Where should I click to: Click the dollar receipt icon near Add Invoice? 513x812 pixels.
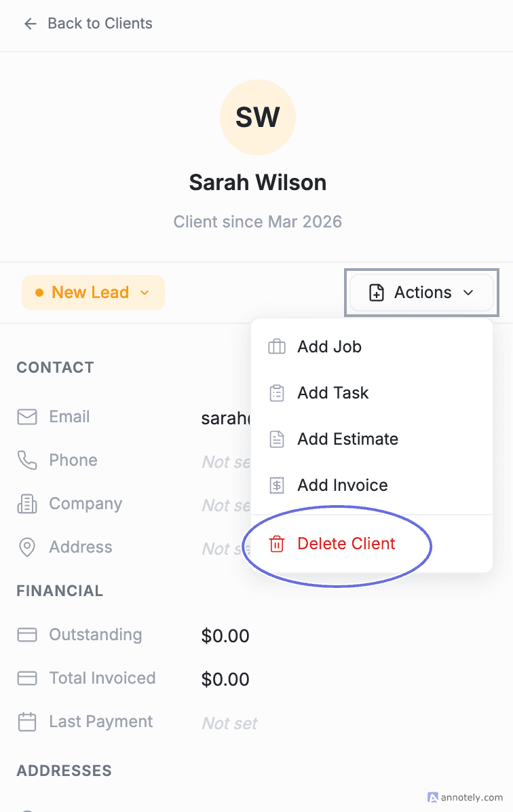coord(277,485)
